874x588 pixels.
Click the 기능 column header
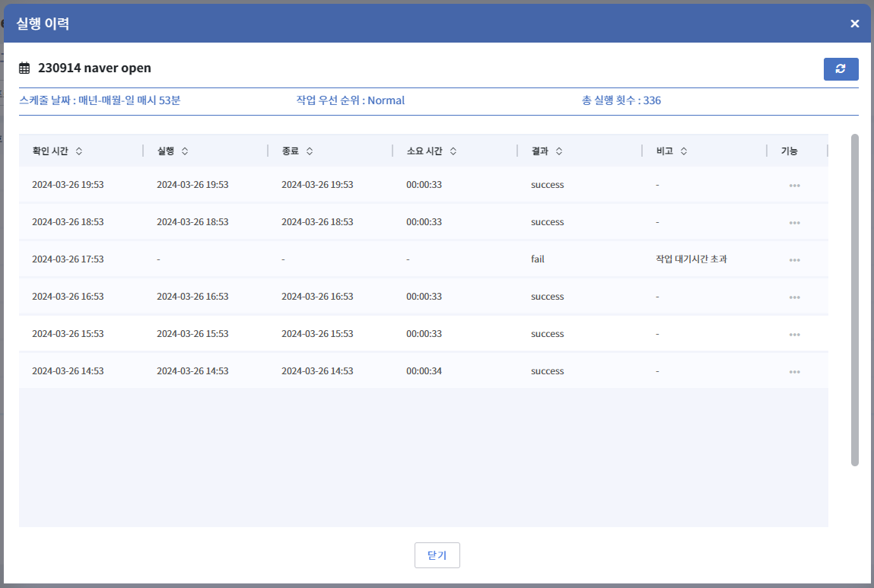790,151
